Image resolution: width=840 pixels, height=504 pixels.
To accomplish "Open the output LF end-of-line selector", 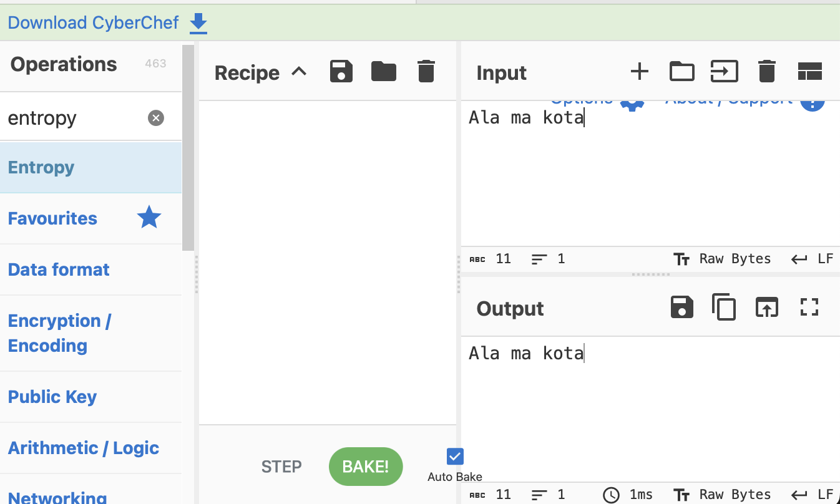I will tap(813, 495).
